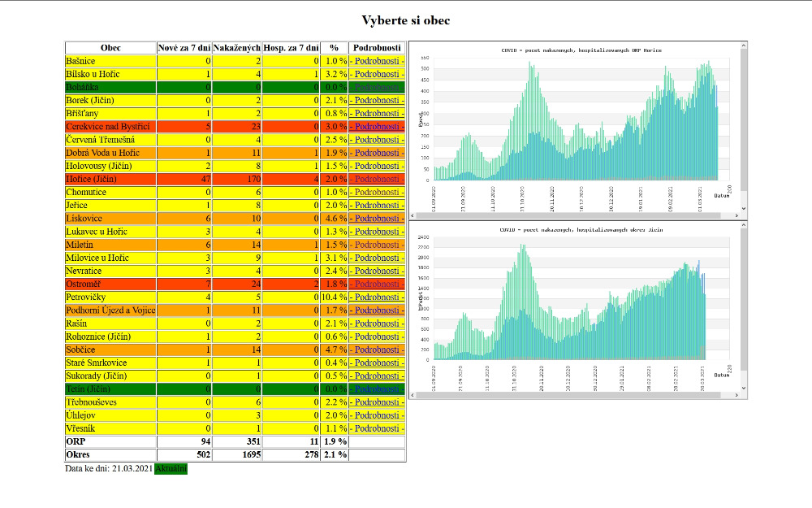812x508 pixels.
Task: Click scroll-down arrow of okres Jičín chart
Action: [x=742, y=389]
